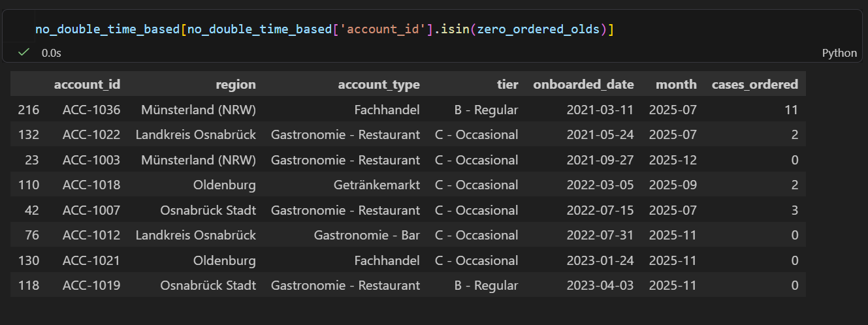Click the 0.0s execution time label
This screenshot has height=325, width=868.
[51, 53]
